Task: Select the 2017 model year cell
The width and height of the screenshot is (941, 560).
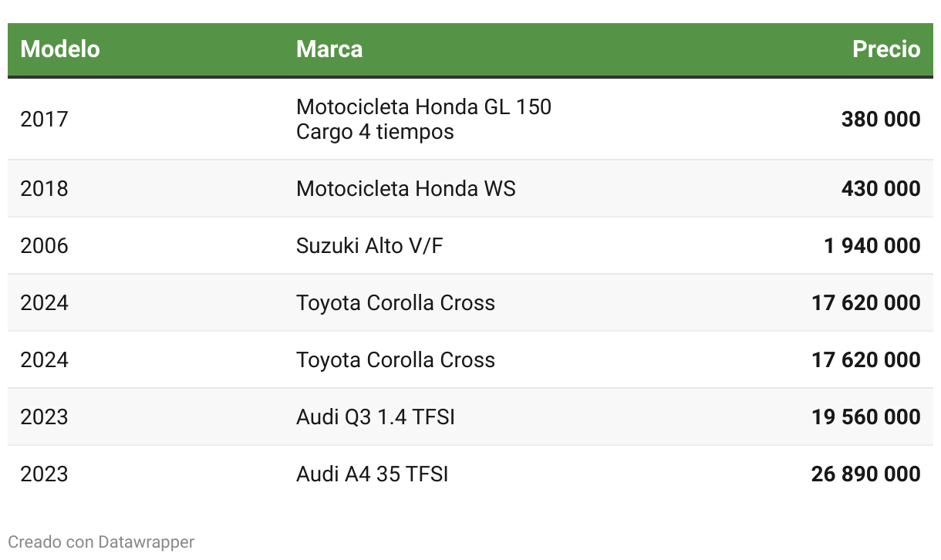Action: click(45, 120)
